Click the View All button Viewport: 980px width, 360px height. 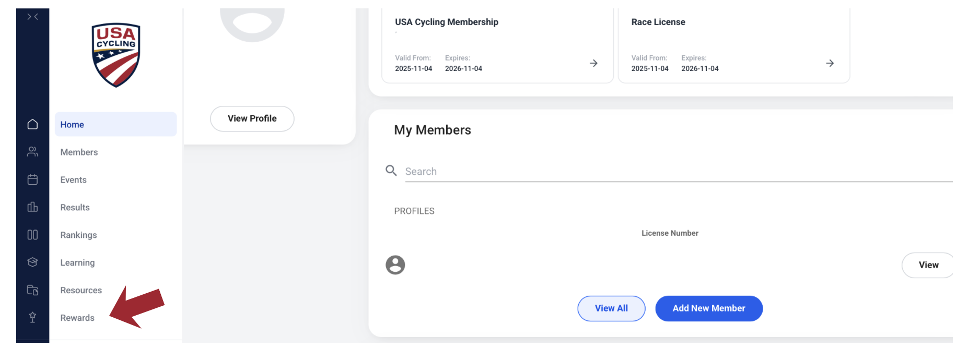tap(611, 308)
